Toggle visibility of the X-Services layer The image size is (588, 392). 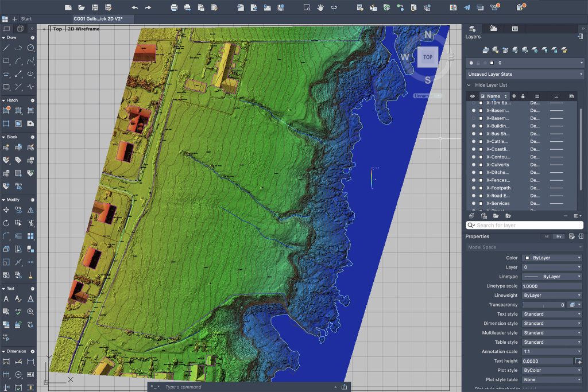coord(474,203)
